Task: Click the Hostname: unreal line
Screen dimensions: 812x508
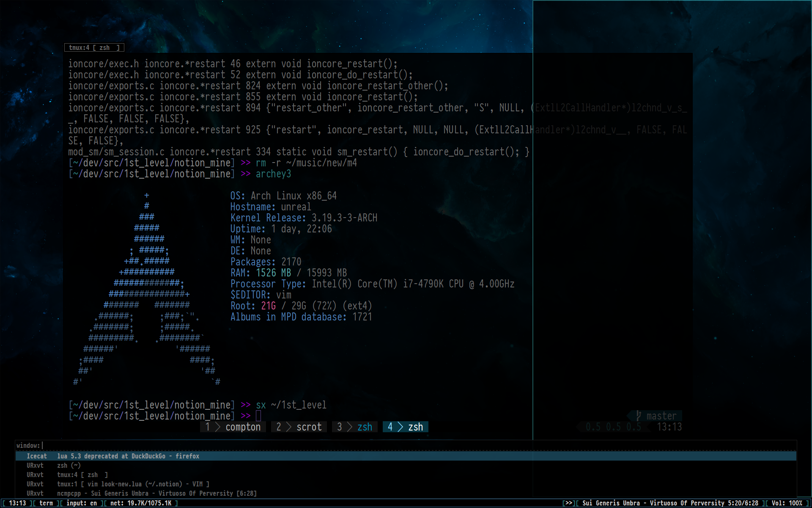Action: coord(271,207)
